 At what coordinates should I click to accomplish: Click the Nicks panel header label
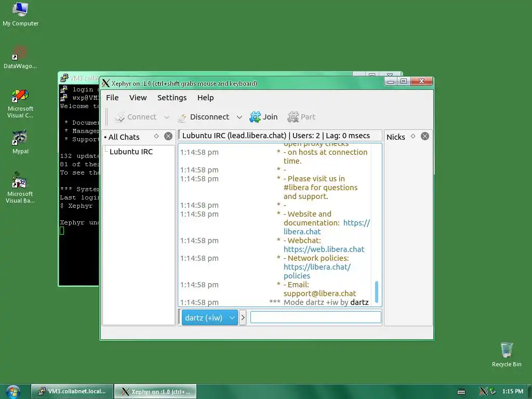tap(395, 137)
